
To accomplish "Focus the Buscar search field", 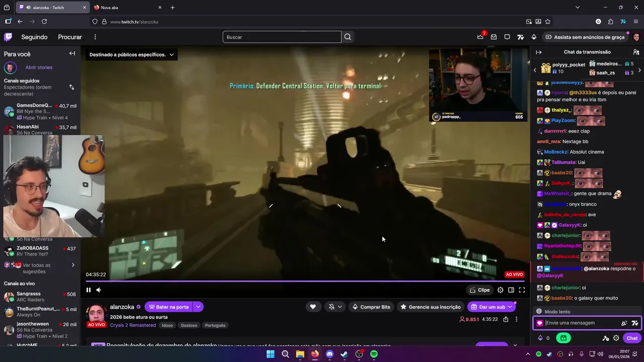I will [x=282, y=37].
